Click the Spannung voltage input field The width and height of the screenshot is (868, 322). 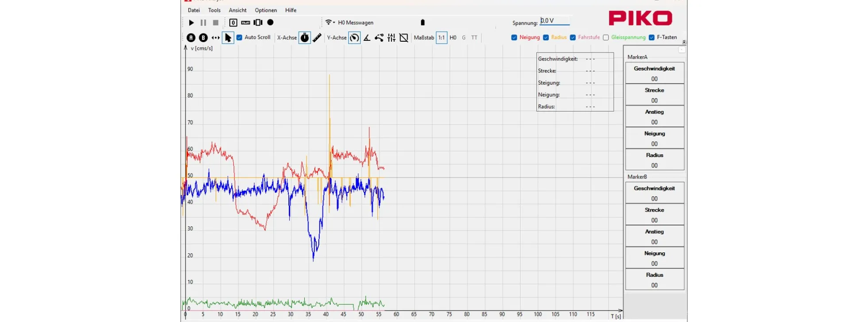555,21
